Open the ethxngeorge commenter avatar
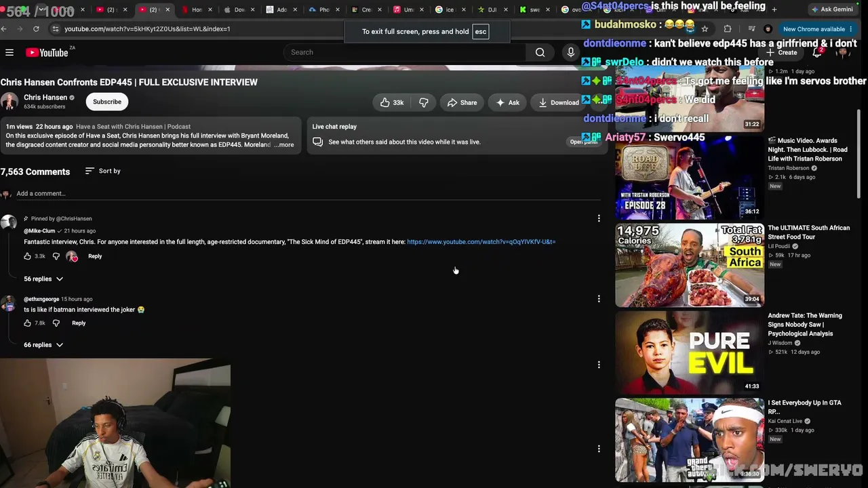 coord(7,303)
